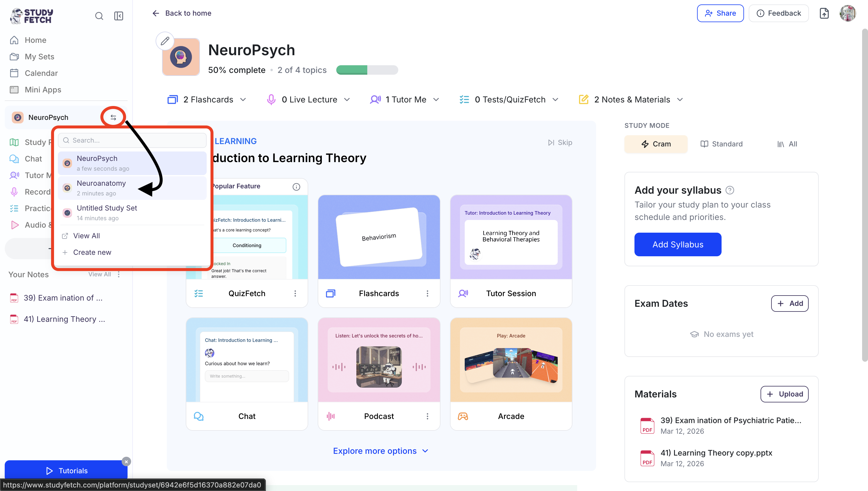Screen dimensions: 868x491
Task: Click the Add Syllabus button
Action: pos(678,244)
